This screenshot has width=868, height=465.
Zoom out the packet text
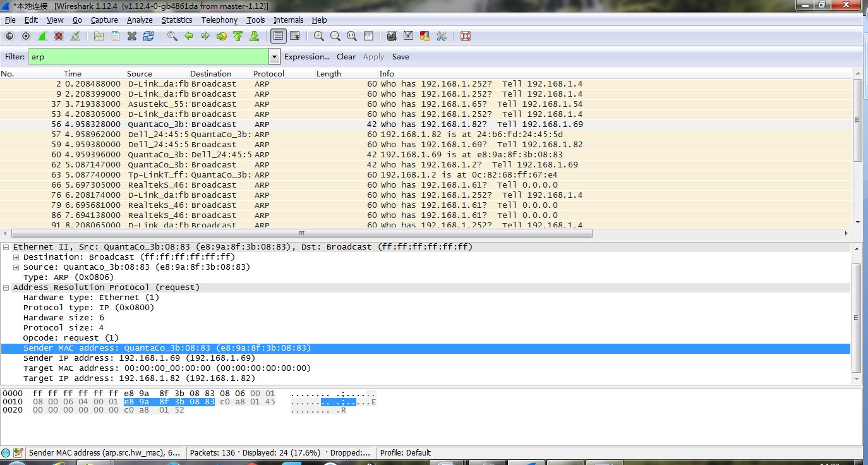pos(335,36)
